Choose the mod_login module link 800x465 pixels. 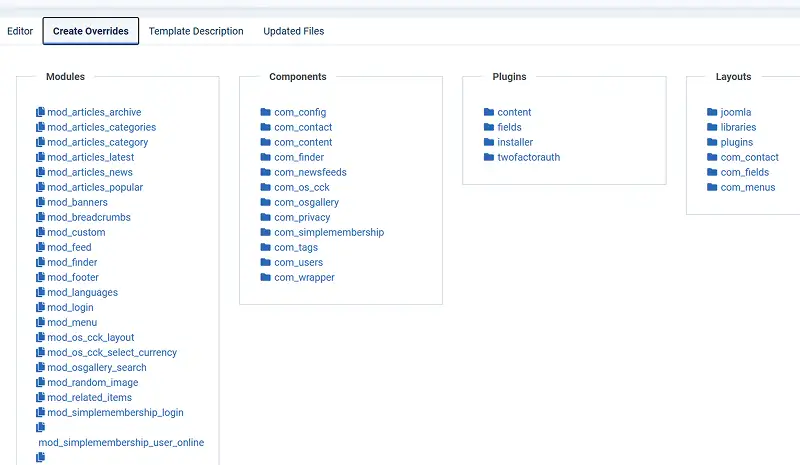click(x=70, y=307)
